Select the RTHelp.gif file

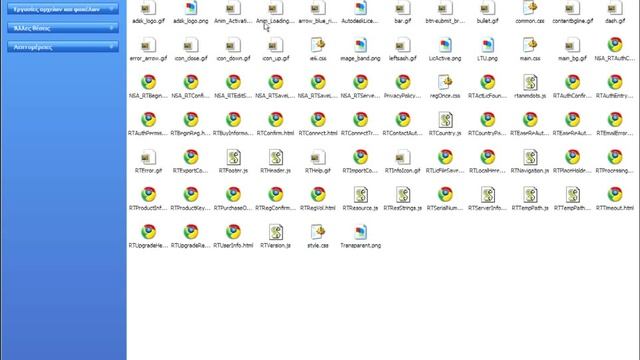[x=318, y=157]
